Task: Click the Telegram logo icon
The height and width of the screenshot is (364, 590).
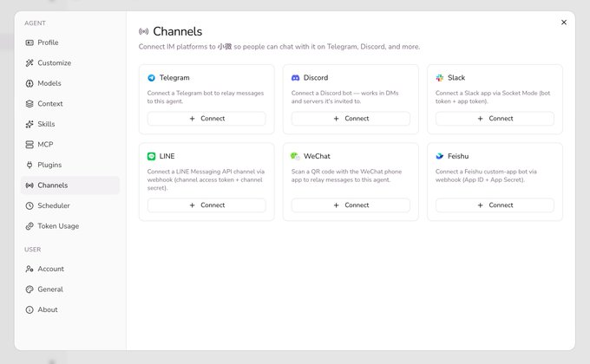Action: coord(151,78)
